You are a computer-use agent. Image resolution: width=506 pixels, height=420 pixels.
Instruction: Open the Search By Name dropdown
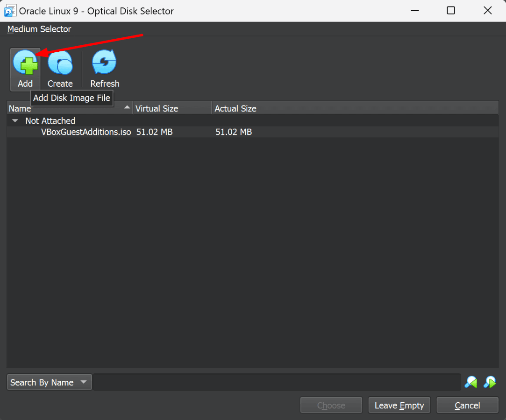click(49, 382)
